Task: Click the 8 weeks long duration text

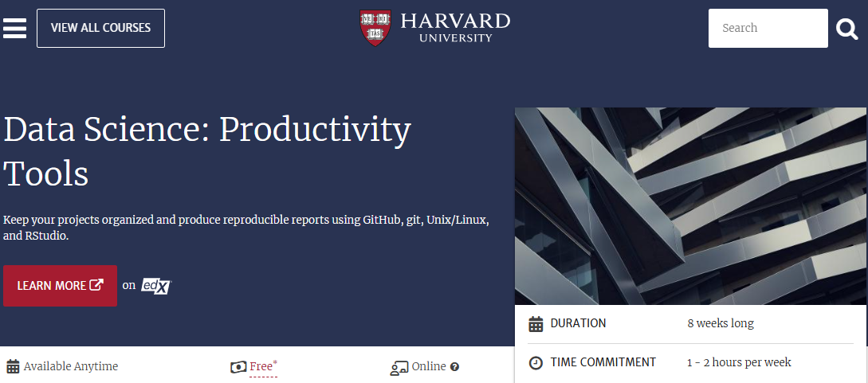Action: [x=721, y=323]
